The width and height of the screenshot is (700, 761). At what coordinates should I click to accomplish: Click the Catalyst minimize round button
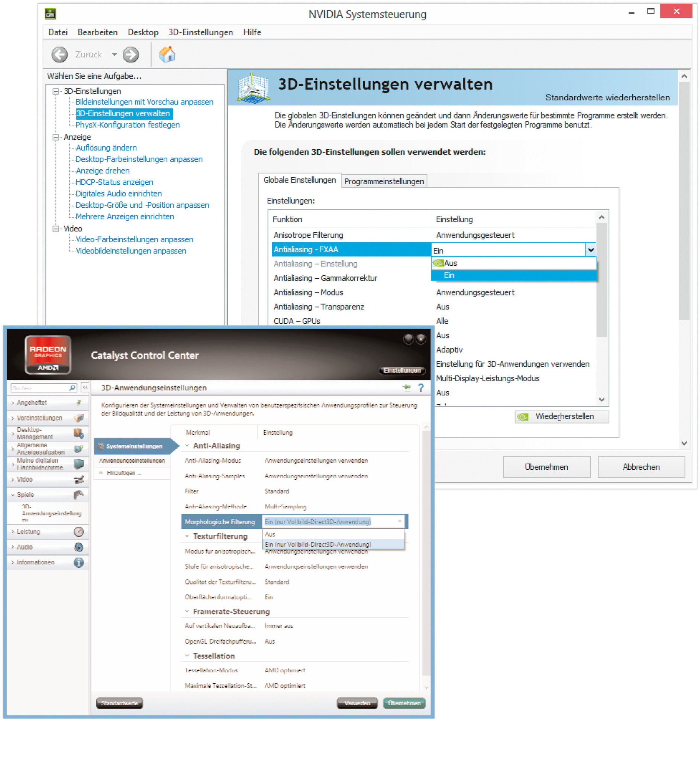click(x=408, y=339)
